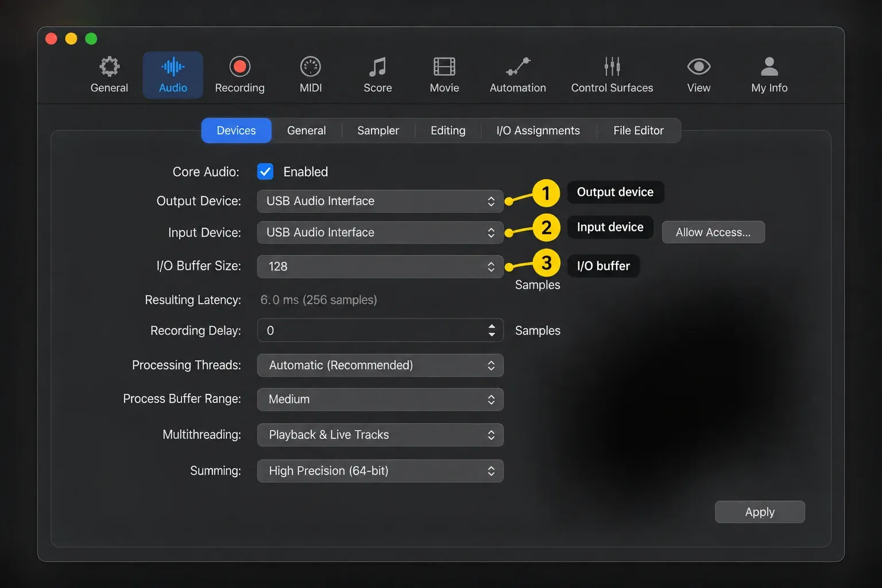Open the MIDI preferences icon

(311, 67)
